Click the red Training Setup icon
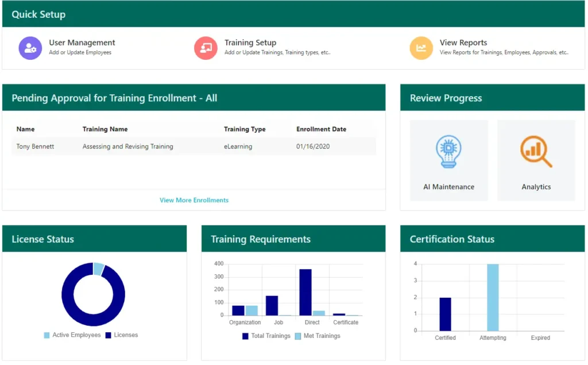 (x=206, y=48)
